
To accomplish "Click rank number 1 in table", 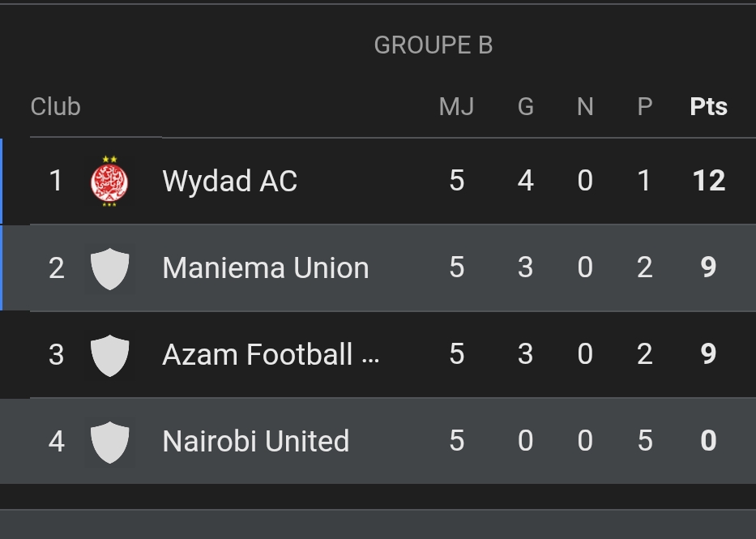I will pos(56,181).
